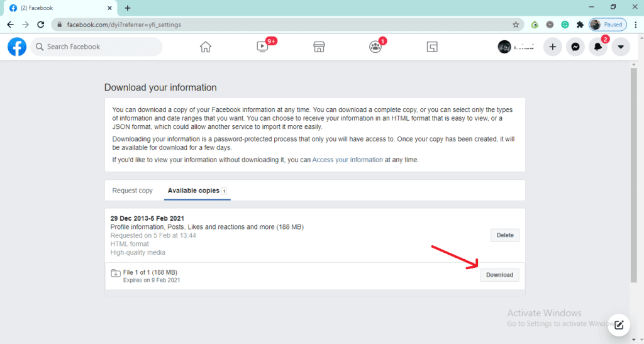The image size is (644, 344).
Task: Reload the page in Chrome
Action: tap(41, 25)
